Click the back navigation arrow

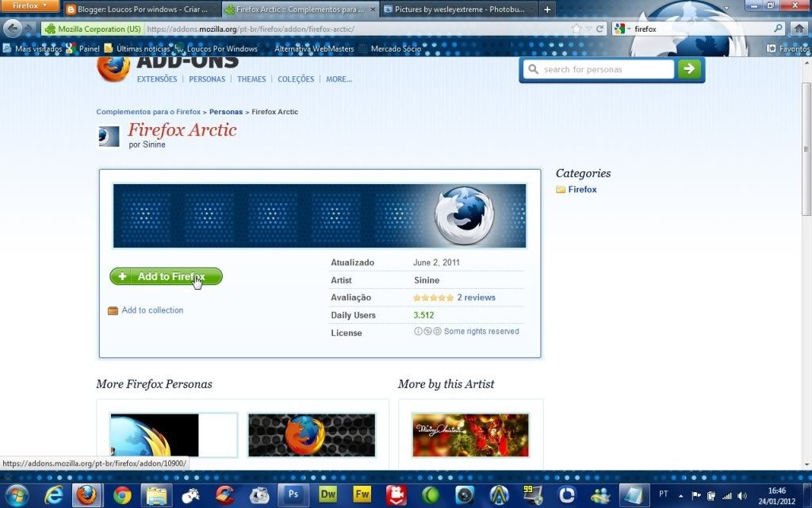(12, 29)
